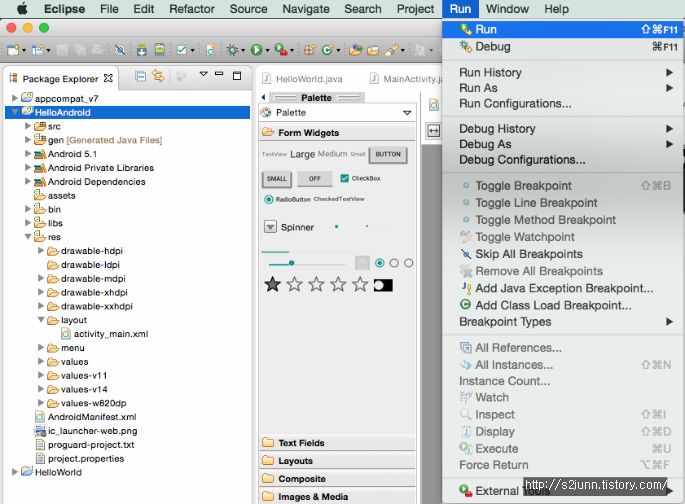Viewport: 685px width, 504px height.
Task: Click the green Run toolbar button
Action: coord(256,50)
